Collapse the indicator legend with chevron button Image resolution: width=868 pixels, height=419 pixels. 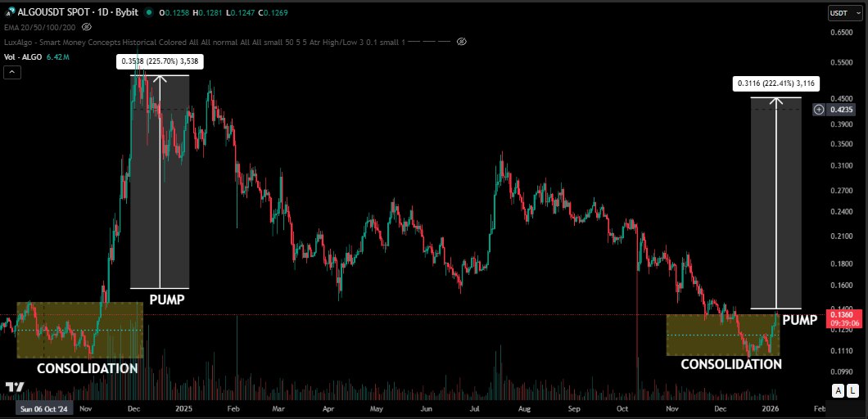[12, 72]
